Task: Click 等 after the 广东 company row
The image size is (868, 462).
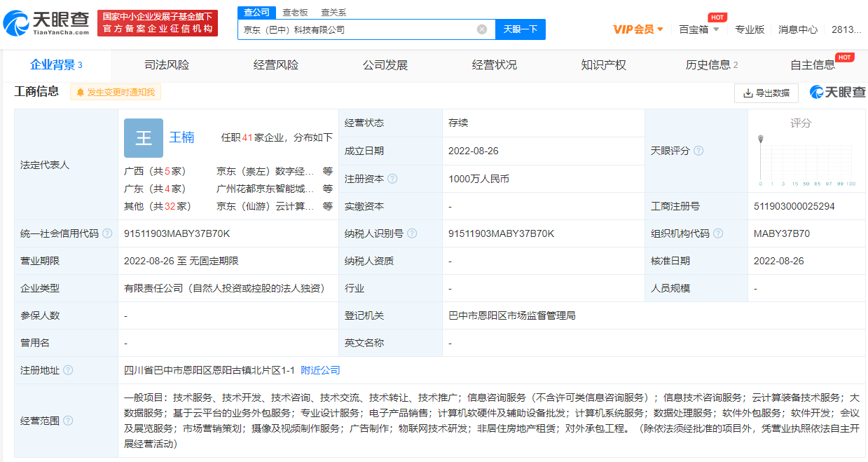Action: point(328,189)
